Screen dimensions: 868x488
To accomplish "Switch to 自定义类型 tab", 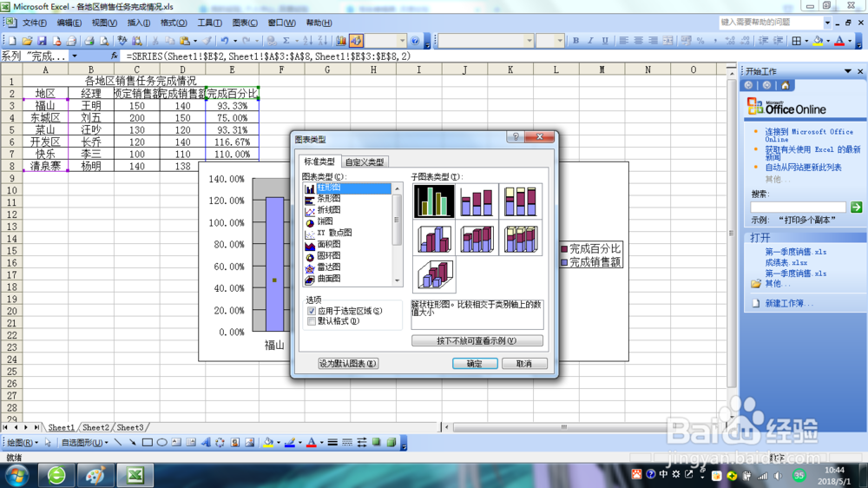I will (365, 162).
